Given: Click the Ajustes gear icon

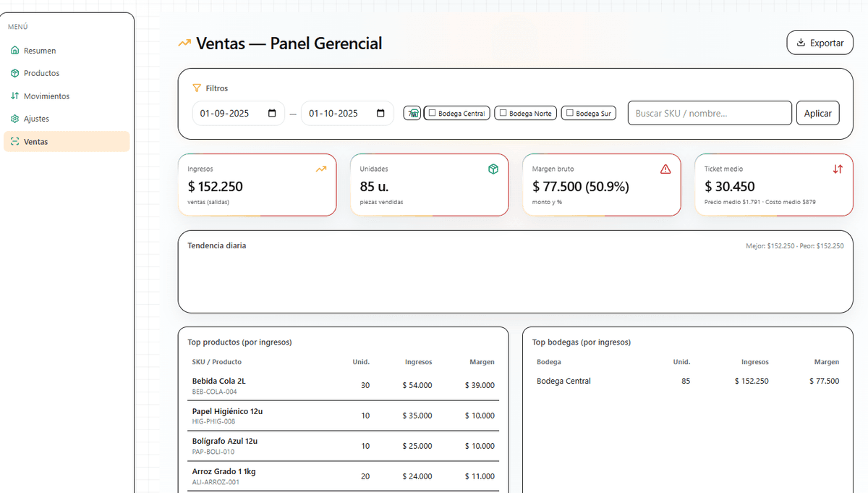Looking at the screenshot, I should click(x=15, y=119).
